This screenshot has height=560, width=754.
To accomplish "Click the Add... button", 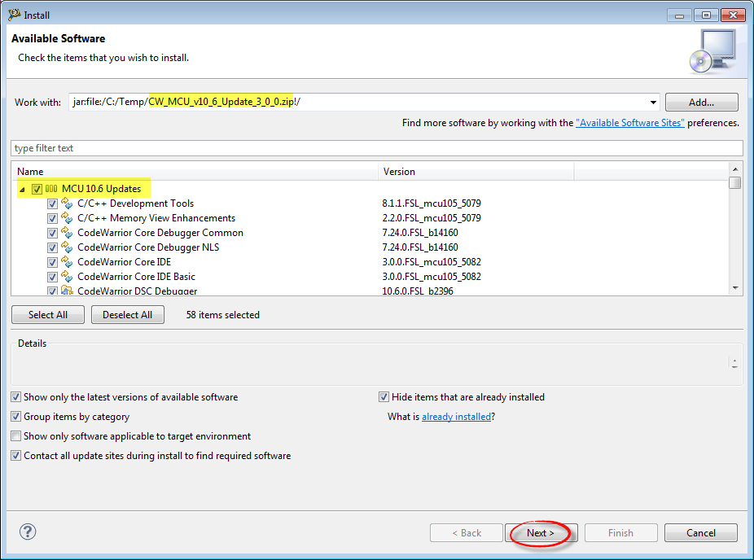I will [x=702, y=102].
